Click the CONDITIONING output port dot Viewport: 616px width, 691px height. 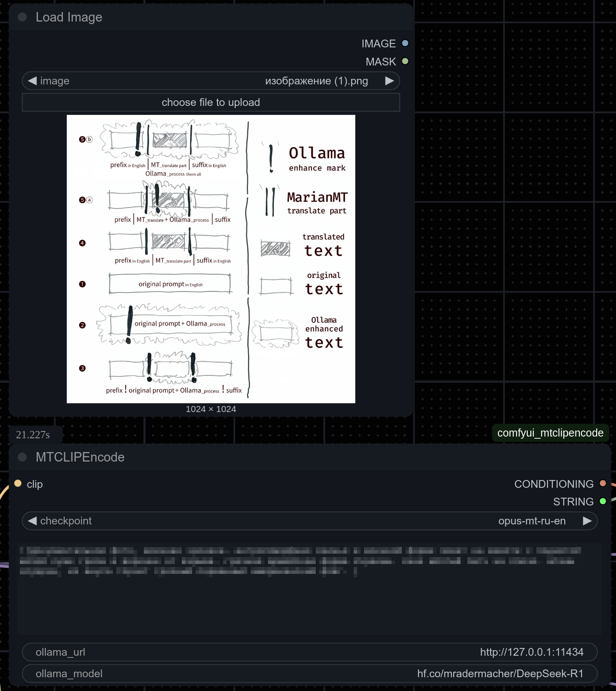[603, 483]
